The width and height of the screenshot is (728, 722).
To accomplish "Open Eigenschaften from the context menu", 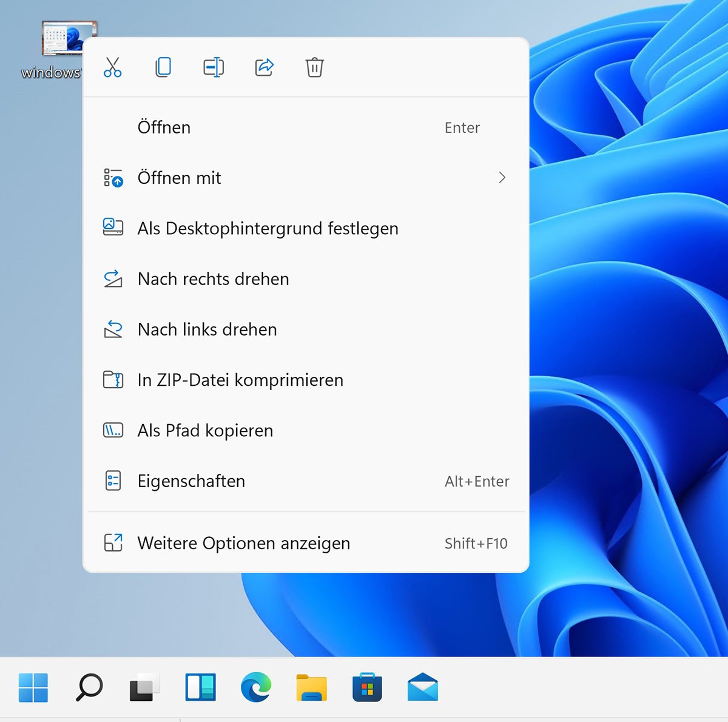I will (x=306, y=481).
